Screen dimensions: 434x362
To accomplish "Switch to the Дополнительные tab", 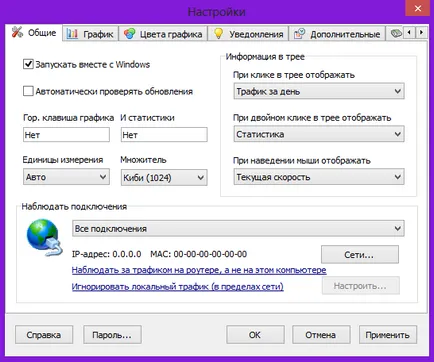I will 337,34.
